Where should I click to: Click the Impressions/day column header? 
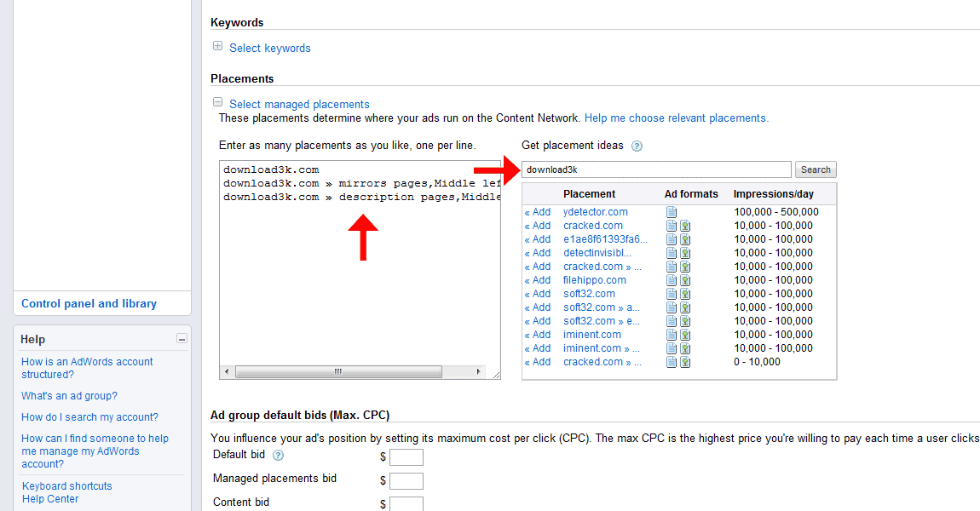[x=774, y=194]
